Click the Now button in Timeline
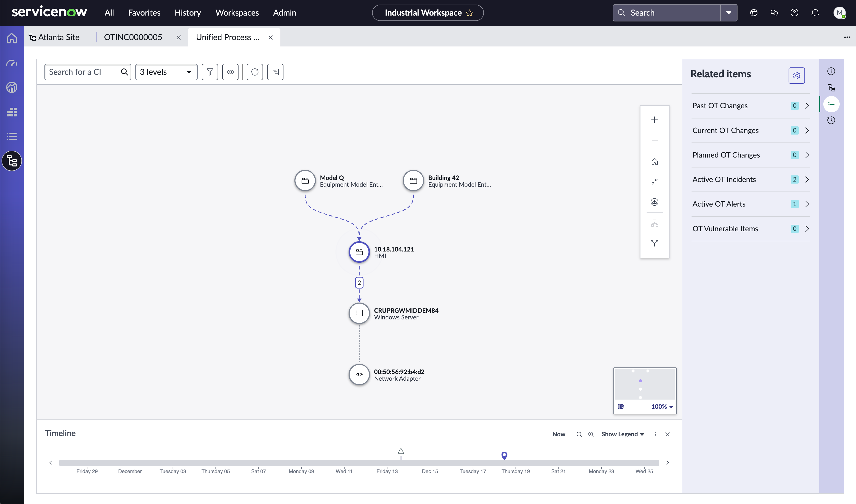 pyautogui.click(x=558, y=434)
